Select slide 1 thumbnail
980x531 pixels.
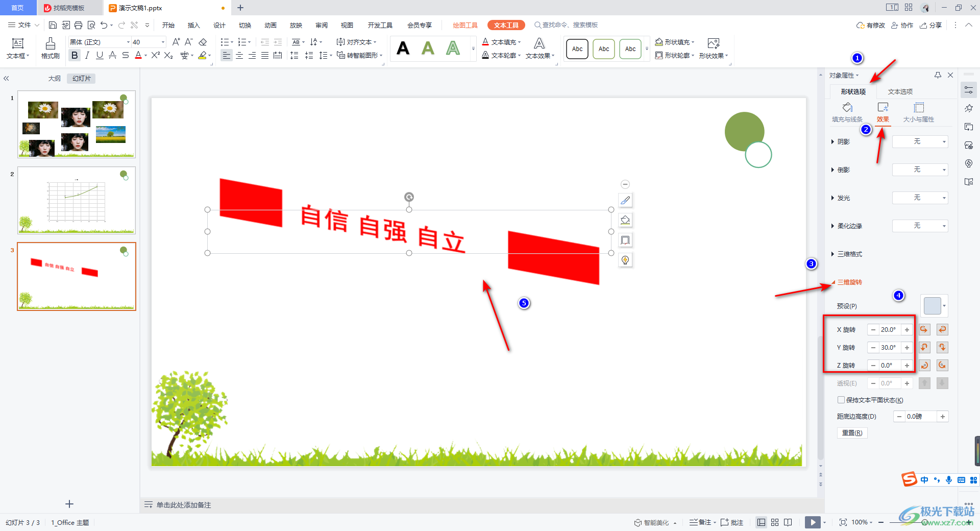coord(77,124)
